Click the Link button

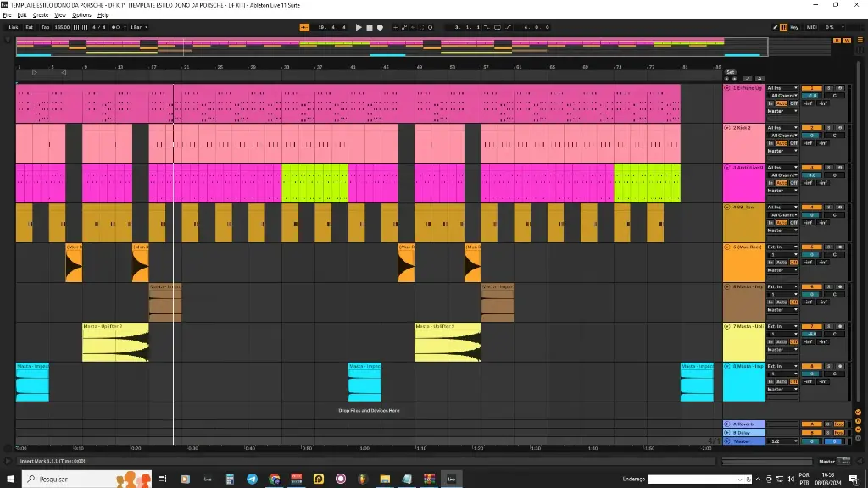click(14, 27)
